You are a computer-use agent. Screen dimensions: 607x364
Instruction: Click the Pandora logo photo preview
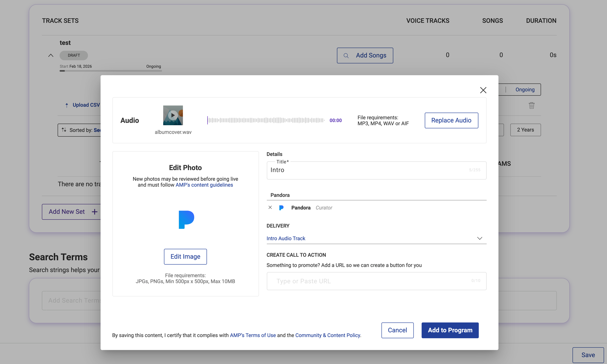tap(186, 220)
